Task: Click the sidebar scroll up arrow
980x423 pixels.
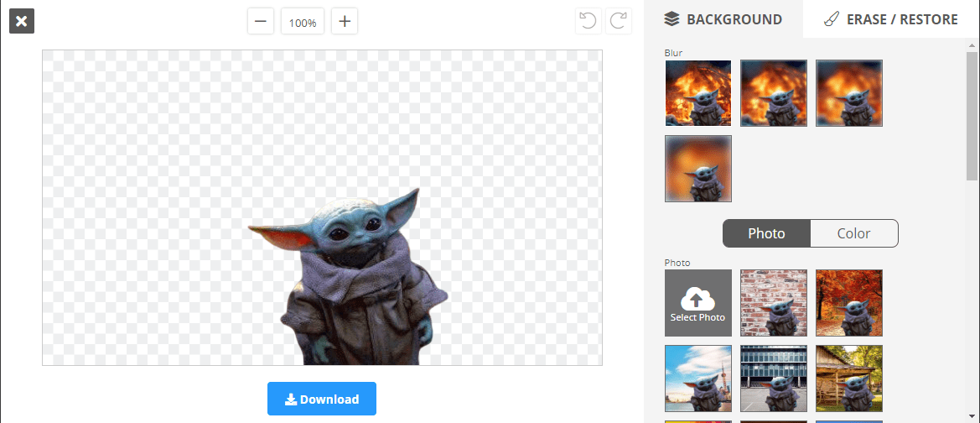Action: tap(972, 45)
